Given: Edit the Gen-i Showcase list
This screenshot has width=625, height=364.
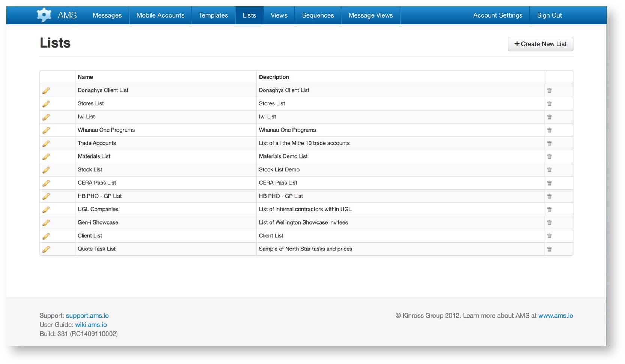Looking at the screenshot, I should click(46, 222).
